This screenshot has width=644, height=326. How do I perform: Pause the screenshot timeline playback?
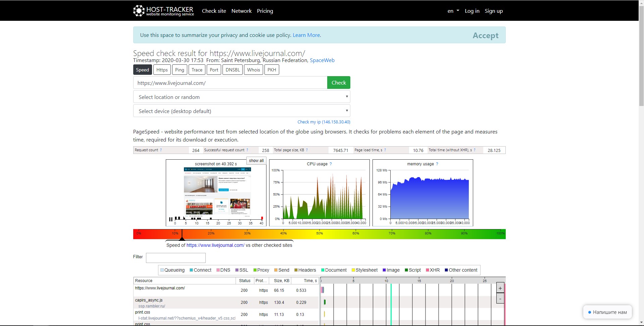click(171, 219)
